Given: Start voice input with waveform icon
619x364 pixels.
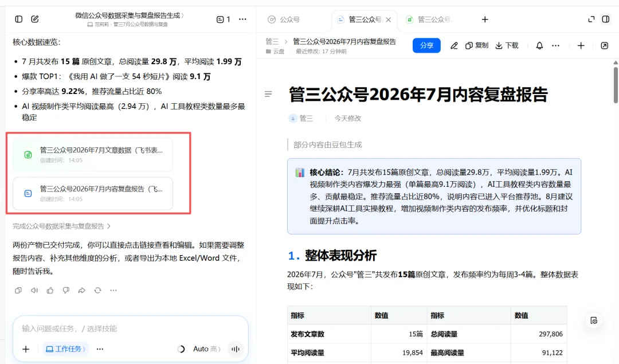Looking at the screenshot, I should tap(236, 349).
